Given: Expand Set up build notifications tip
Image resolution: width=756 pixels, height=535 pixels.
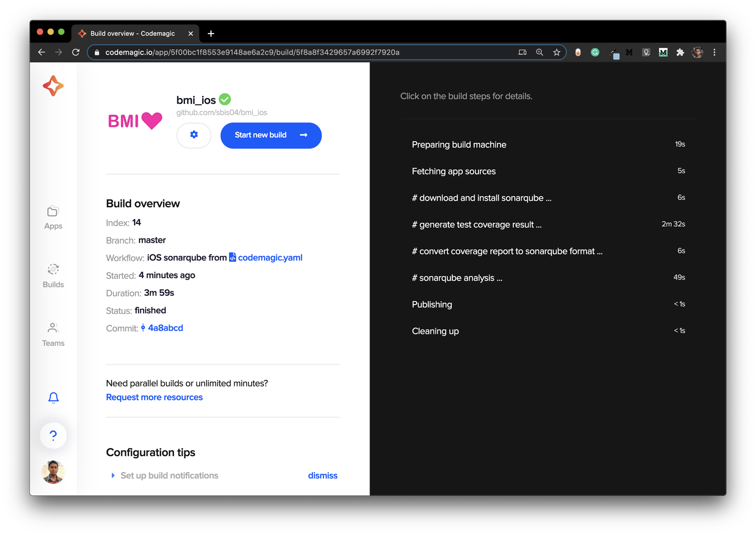Looking at the screenshot, I should tap(164, 476).
